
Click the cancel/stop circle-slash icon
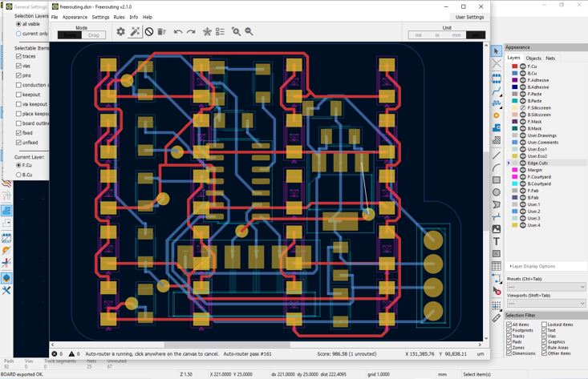point(149,31)
